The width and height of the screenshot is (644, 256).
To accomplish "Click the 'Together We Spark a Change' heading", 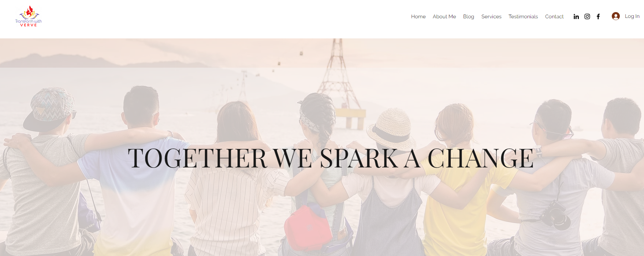I will point(331,158).
